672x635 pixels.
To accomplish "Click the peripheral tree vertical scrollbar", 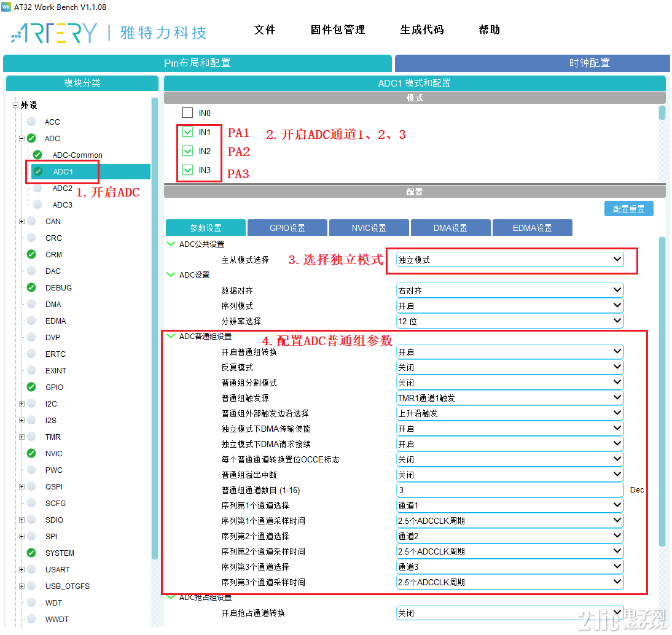I will click(155, 328).
